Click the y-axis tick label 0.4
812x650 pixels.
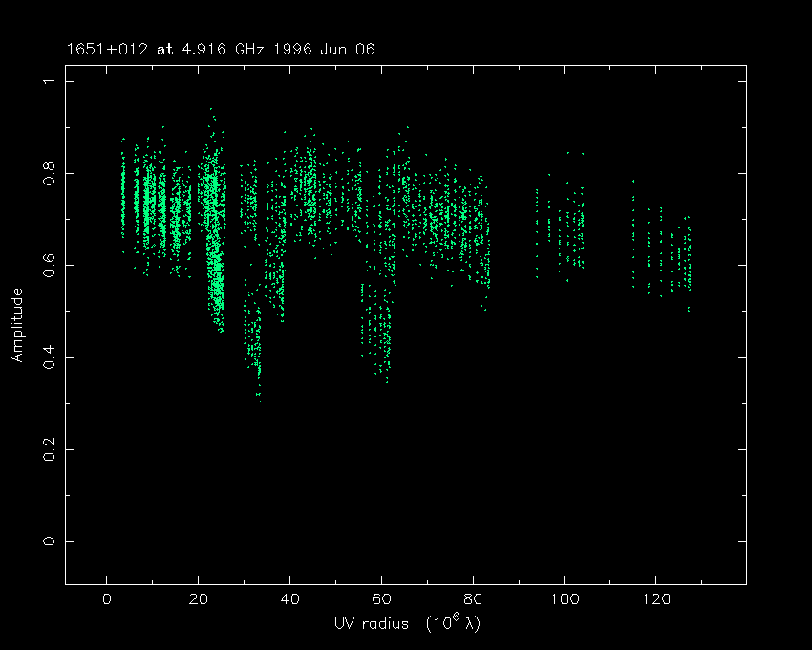click(x=44, y=357)
